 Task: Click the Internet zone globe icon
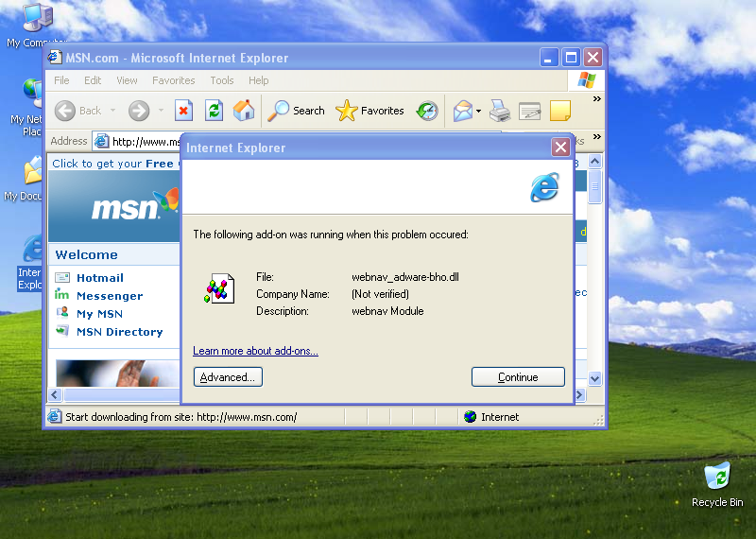470,416
